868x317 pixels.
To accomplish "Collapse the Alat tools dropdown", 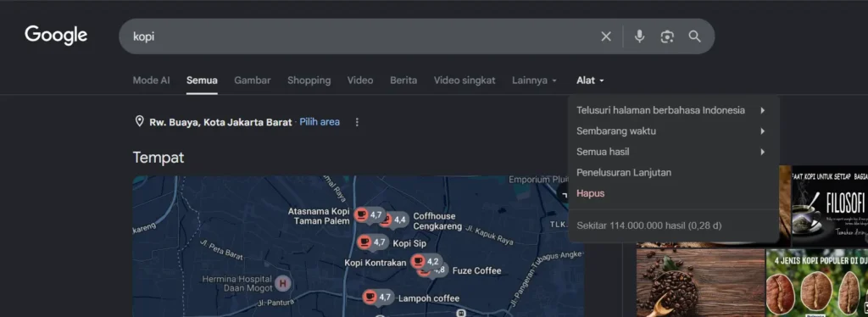I will pyautogui.click(x=590, y=81).
